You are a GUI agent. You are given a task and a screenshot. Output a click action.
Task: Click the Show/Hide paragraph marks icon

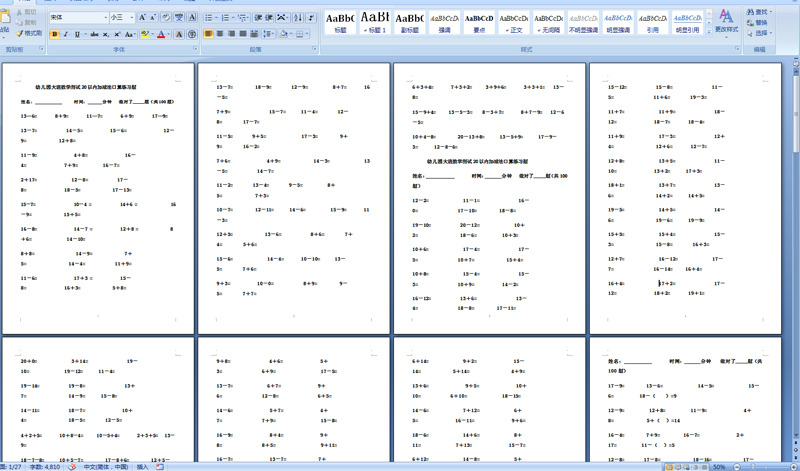[311, 18]
